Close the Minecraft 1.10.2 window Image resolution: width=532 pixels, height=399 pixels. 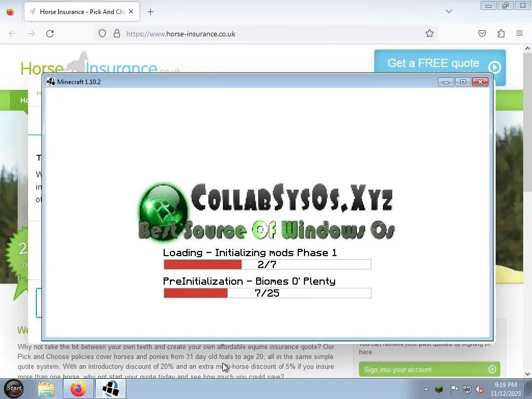point(480,82)
